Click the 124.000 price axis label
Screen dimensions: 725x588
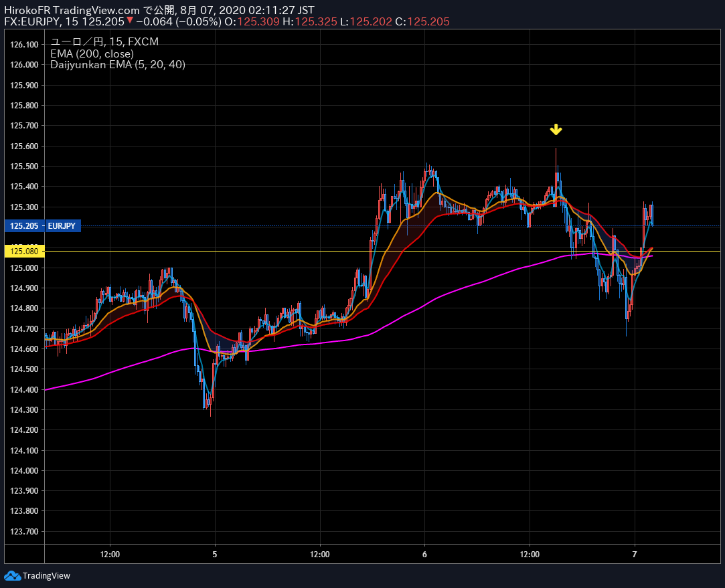[x=24, y=471]
